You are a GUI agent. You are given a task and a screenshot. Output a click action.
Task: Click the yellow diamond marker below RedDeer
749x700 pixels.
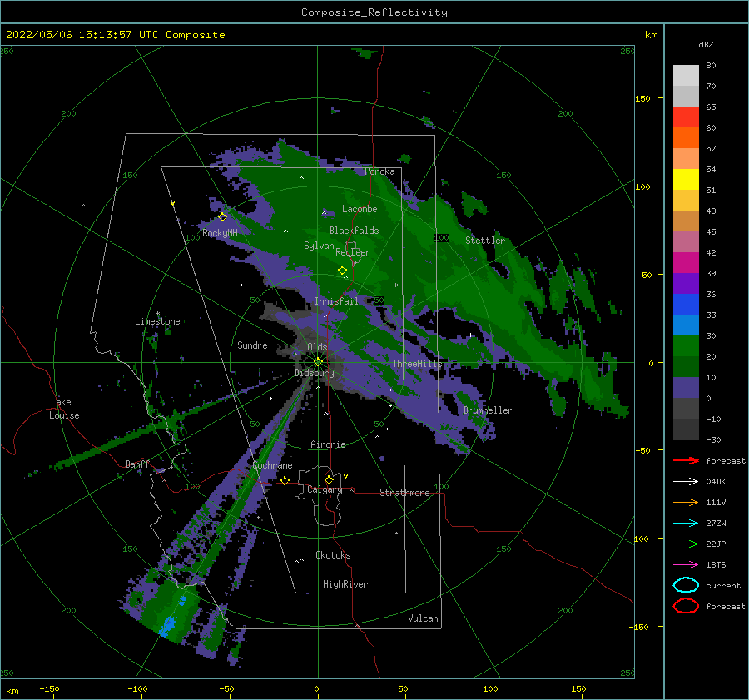click(x=343, y=271)
